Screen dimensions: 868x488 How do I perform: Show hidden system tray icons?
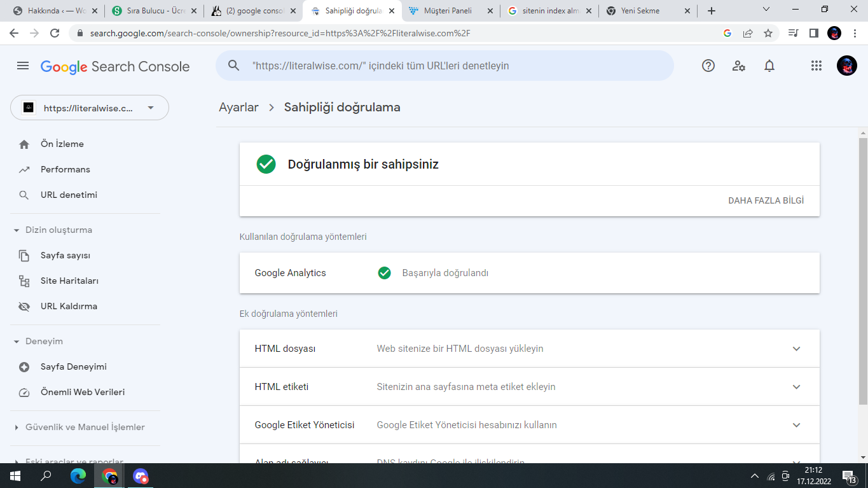(755, 476)
